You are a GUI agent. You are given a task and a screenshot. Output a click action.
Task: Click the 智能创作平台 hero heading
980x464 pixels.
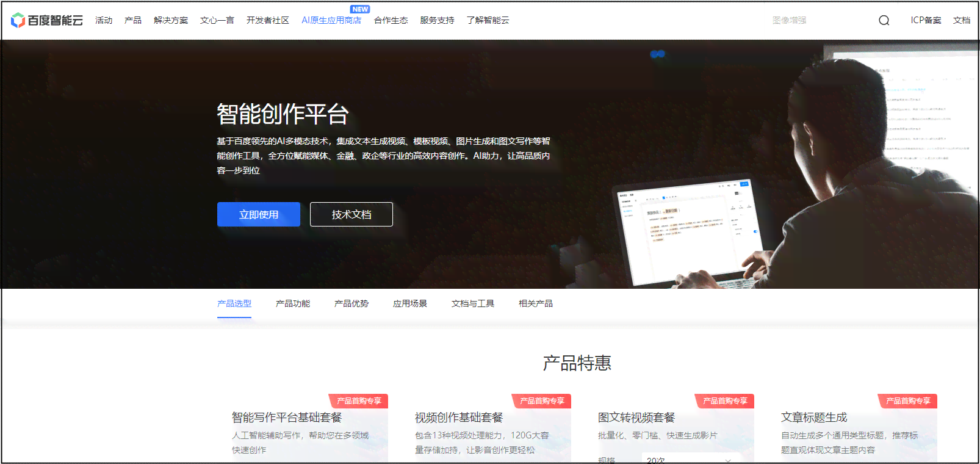coord(283,114)
